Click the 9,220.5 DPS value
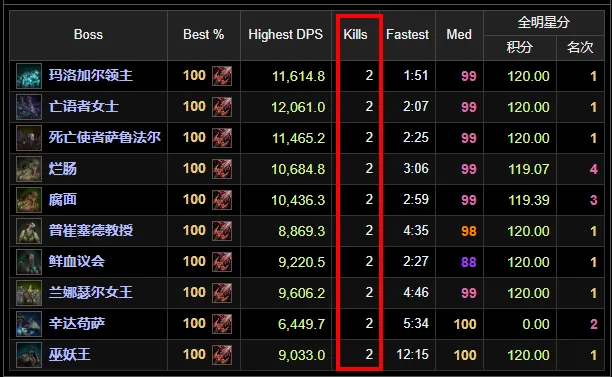The width and height of the screenshot is (612, 377). 302,262
